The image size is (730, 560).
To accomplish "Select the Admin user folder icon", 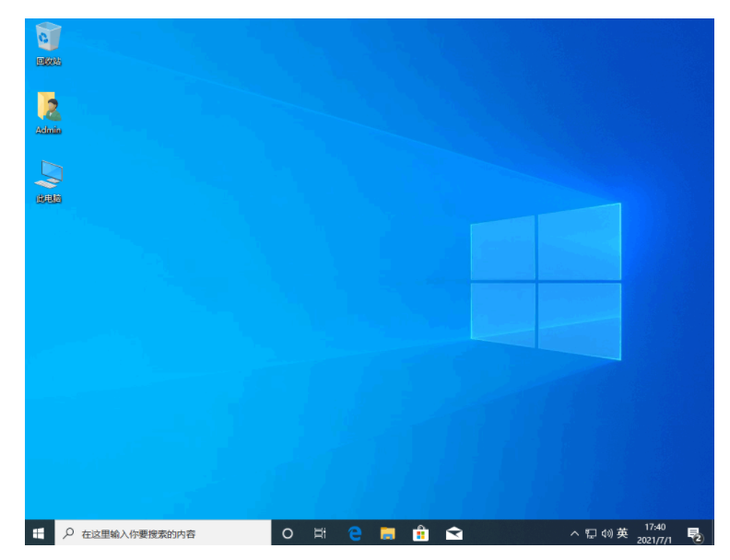I will point(49,108).
